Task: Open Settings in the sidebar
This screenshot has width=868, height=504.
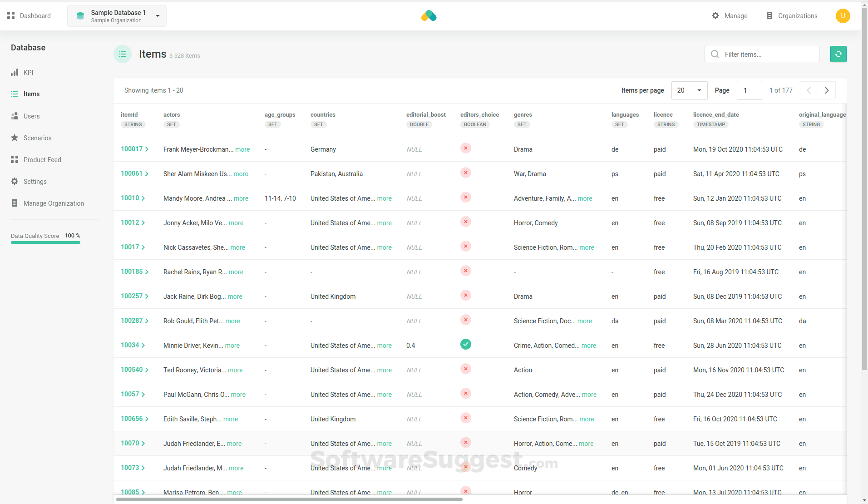Action: tap(35, 182)
